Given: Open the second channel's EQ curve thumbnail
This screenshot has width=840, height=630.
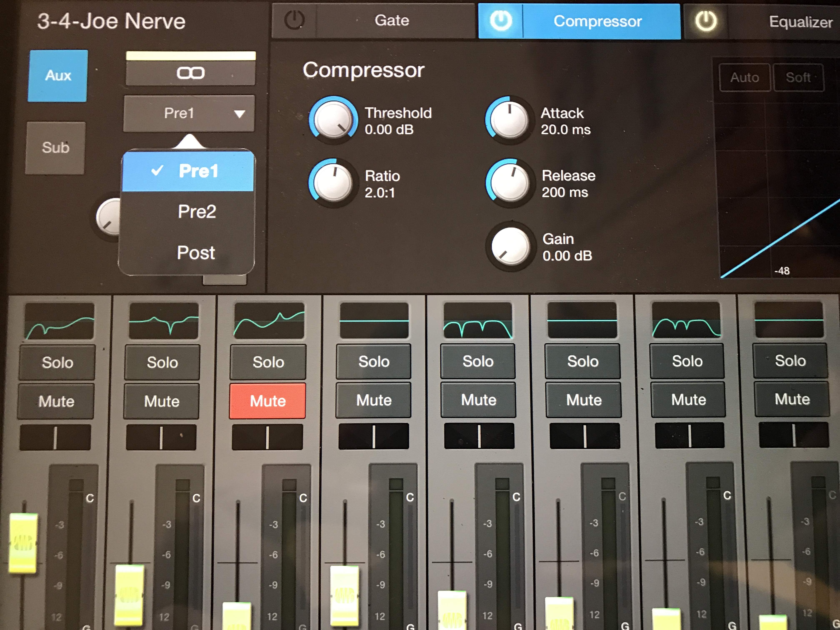Looking at the screenshot, I should [164, 320].
